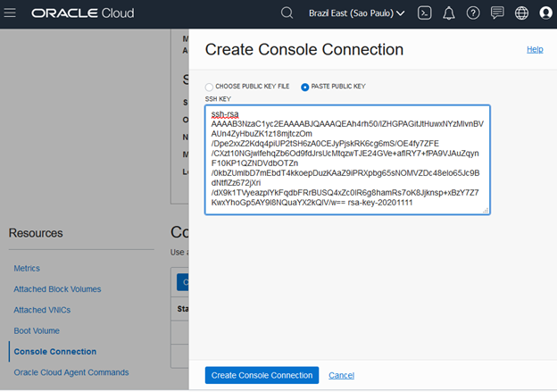Click the language globe icon
The height and width of the screenshot is (392, 557).
click(521, 13)
